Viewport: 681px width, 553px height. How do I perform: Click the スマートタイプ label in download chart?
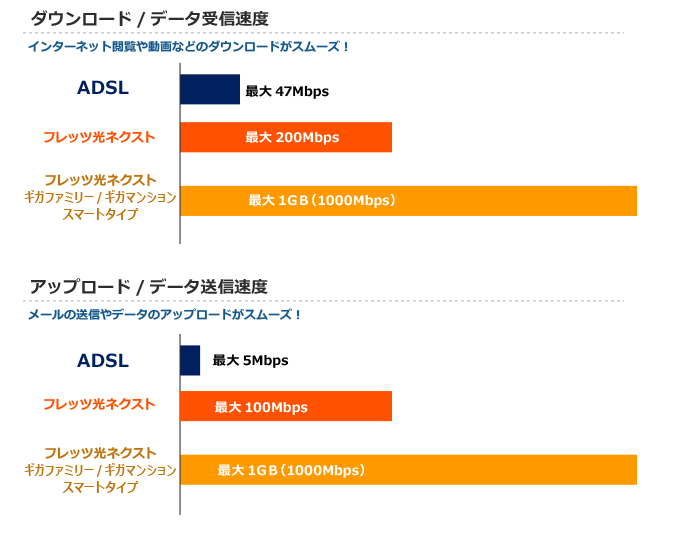(x=100, y=214)
